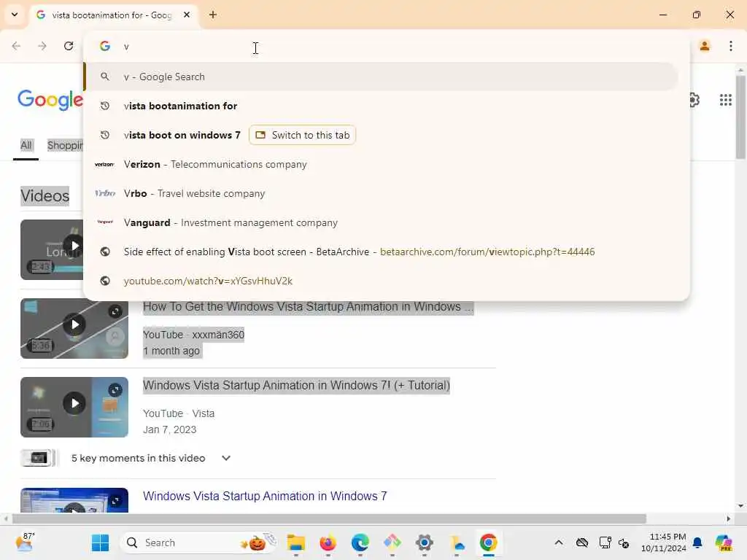This screenshot has height=560, width=747.
Task: Click the vertical page scrollbar
Action: click(740, 117)
